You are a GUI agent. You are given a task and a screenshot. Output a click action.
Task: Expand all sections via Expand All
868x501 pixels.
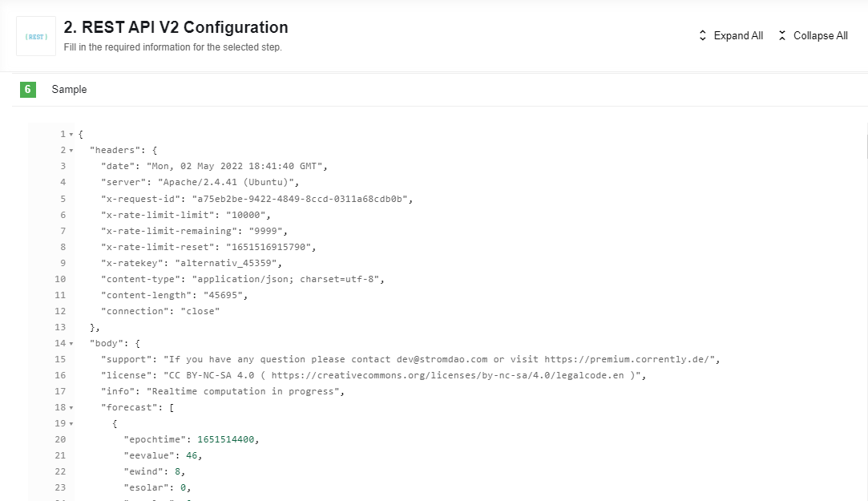click(731, 35)
